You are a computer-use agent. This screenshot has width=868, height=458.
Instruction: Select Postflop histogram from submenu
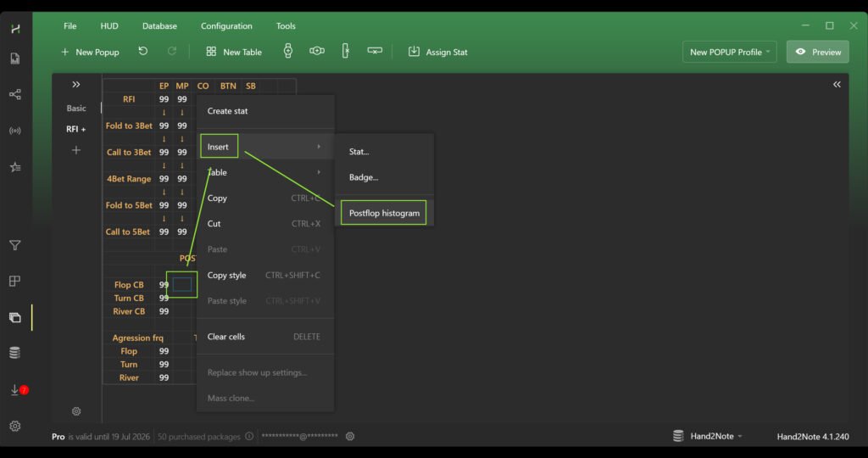point(384,213)
